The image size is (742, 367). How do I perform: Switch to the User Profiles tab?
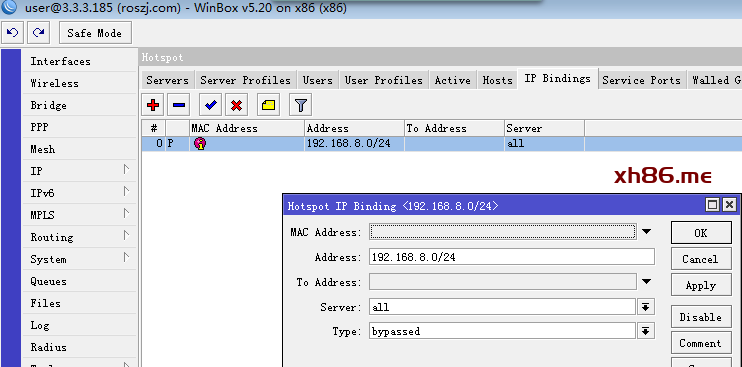click(x=383, y=80)
